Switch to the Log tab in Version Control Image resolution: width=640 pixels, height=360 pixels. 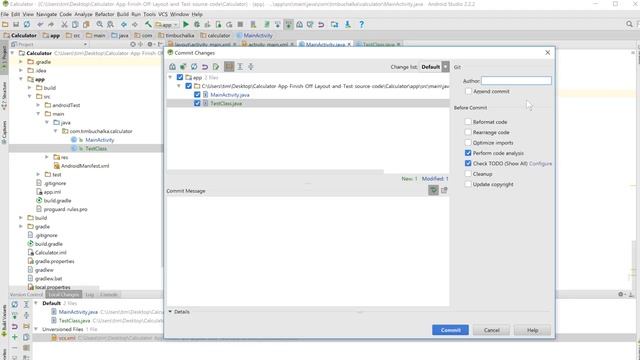pyautogui.click(x=90, y=294)
